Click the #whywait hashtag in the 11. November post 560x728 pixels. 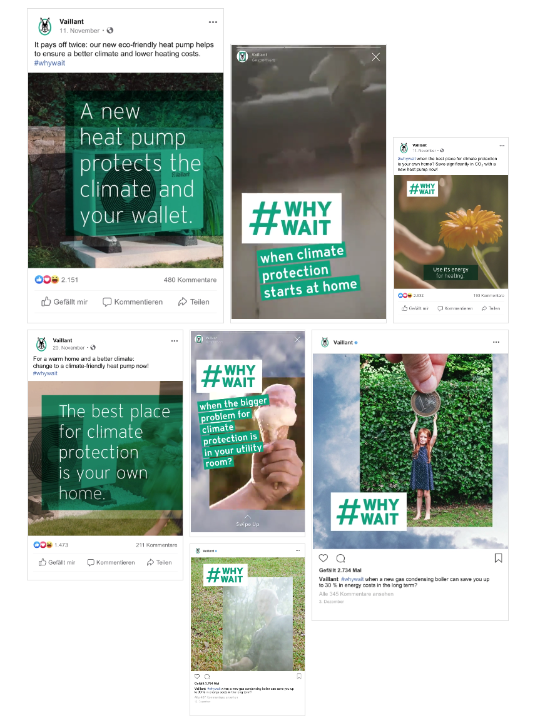pos(49,63)
